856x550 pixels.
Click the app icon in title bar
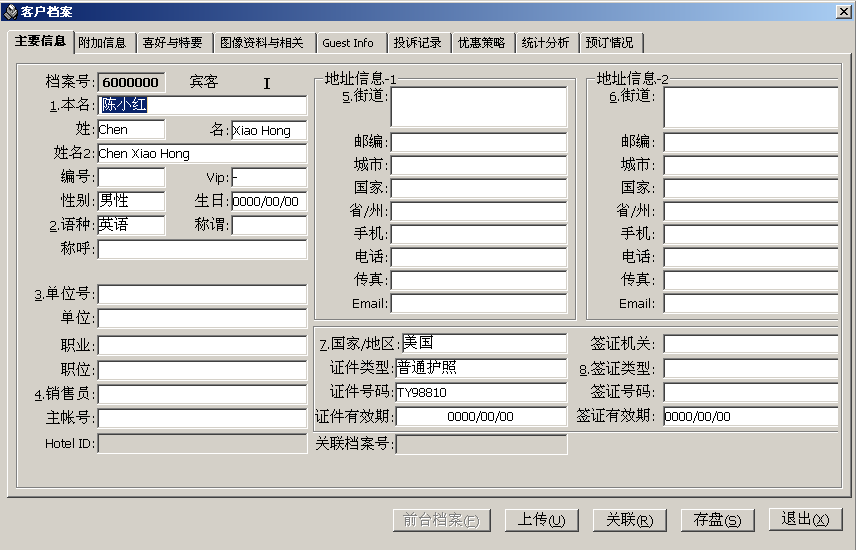coord(10,10)
